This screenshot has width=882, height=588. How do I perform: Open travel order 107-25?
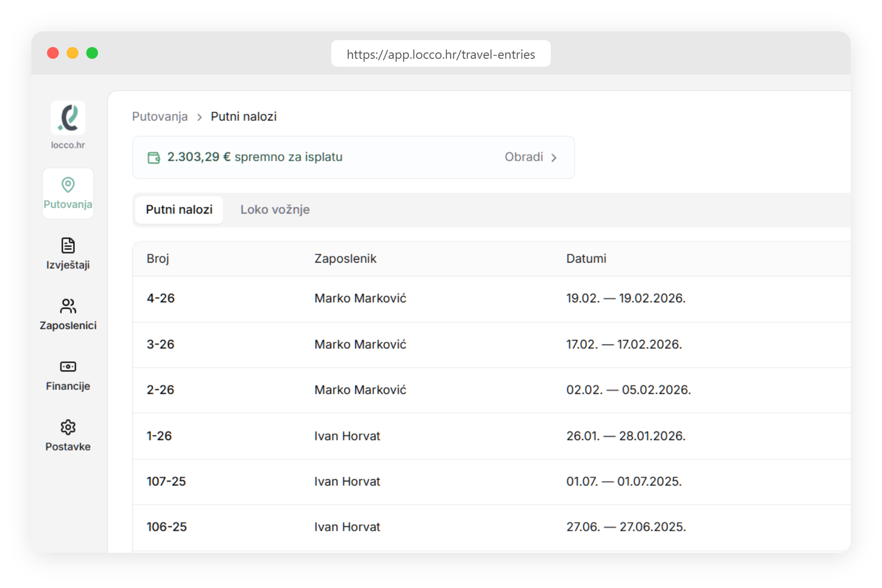(166, 482)
